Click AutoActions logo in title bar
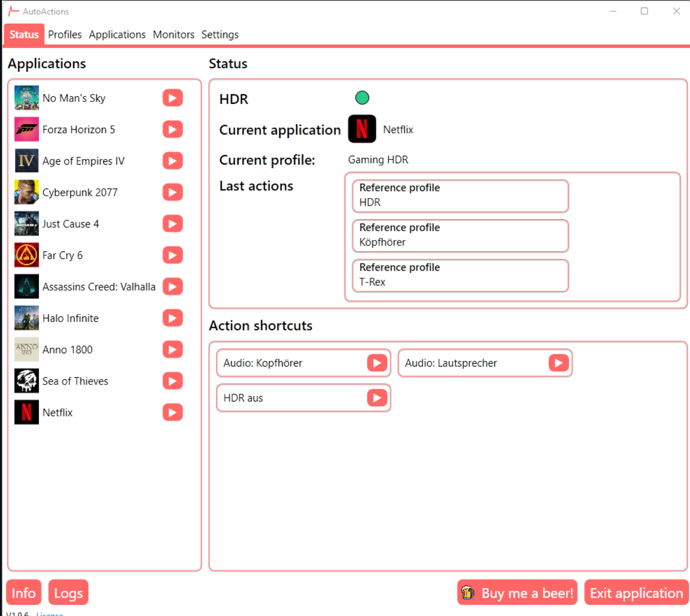This screenshot has width=690, height=616. tap(14, 11)
